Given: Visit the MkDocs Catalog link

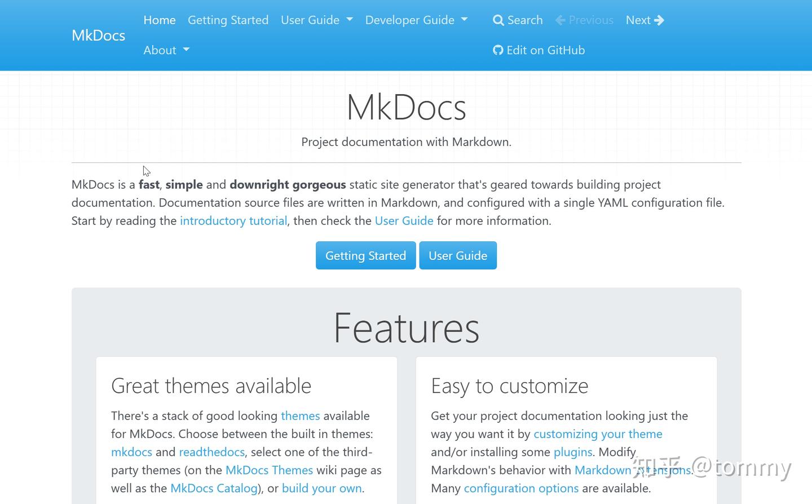Looking at the screenshot, I should [x=214, y=488].
